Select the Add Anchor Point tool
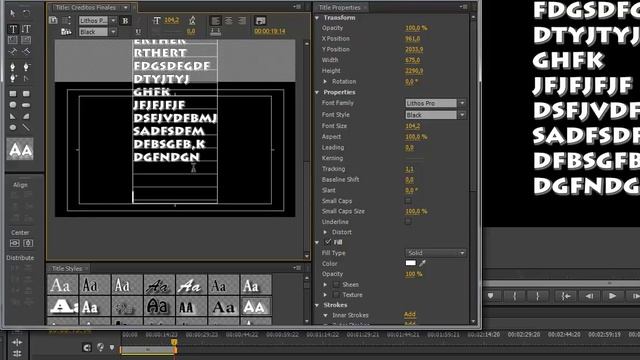Image resolution: width=640 pixels, height=360 pixels. pos(13,78)
